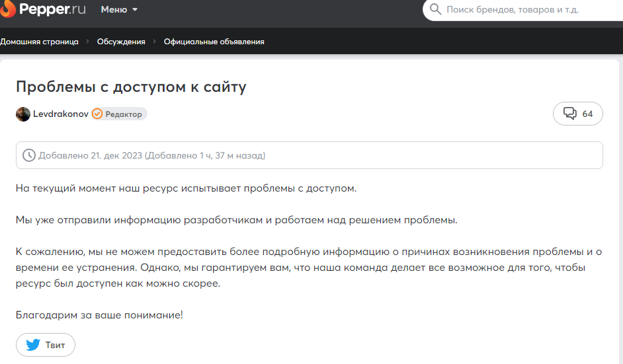Click the heading Проблемы с доступом к сайту
Image resolution: width=623 pixels, height=364 pixels.
coord(131,87)
